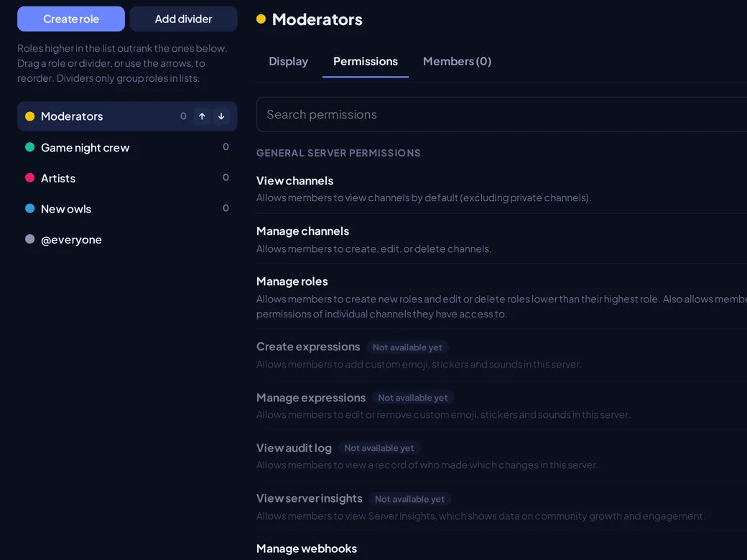Click Not available yet badge for View audit log
The image size is (747, 560).
point(379,448)
